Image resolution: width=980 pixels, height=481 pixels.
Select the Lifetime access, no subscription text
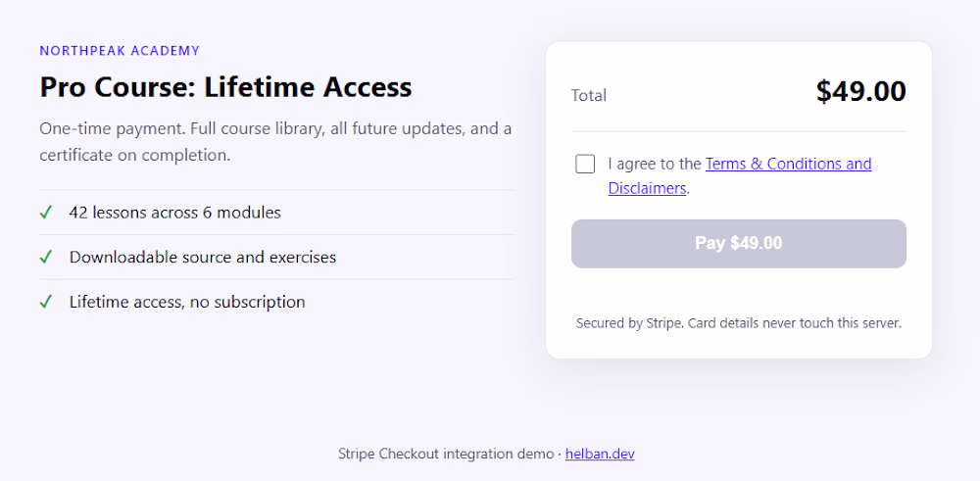(187, 303)
